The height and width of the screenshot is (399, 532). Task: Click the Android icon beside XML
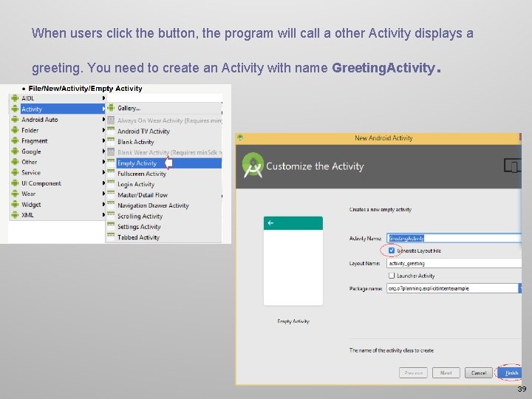[15, 215]
